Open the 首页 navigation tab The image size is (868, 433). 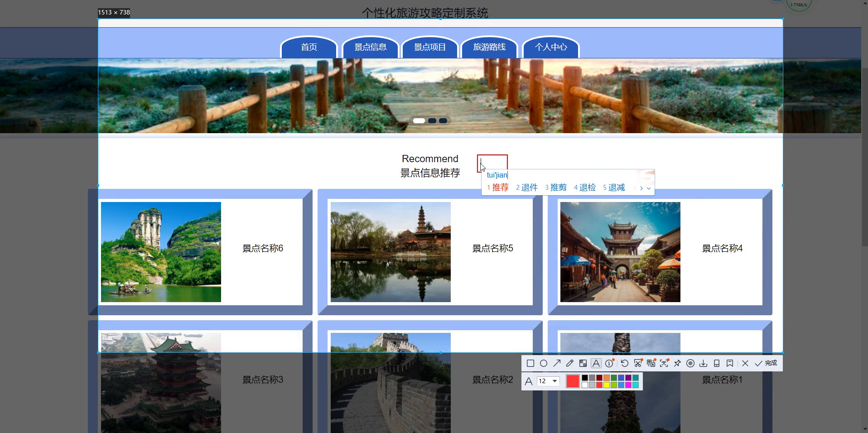pyautogui.click(x=309, y=47)
